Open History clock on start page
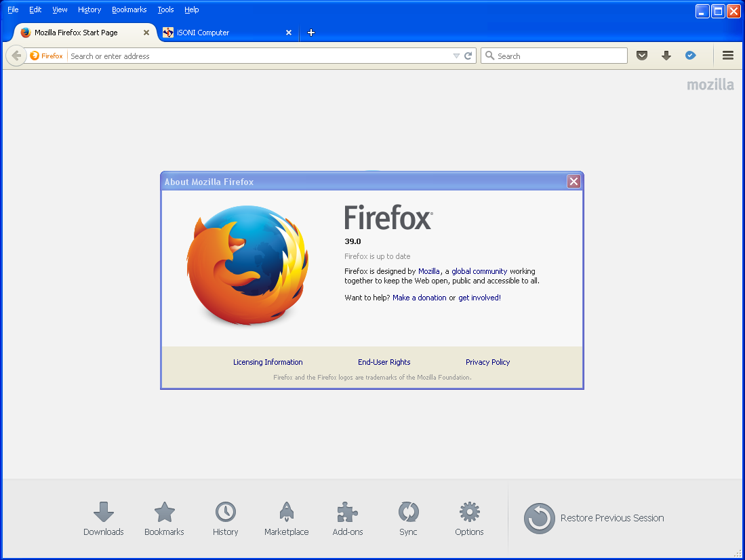The width and height of the screenshot is (745, 560). [225, 519]
